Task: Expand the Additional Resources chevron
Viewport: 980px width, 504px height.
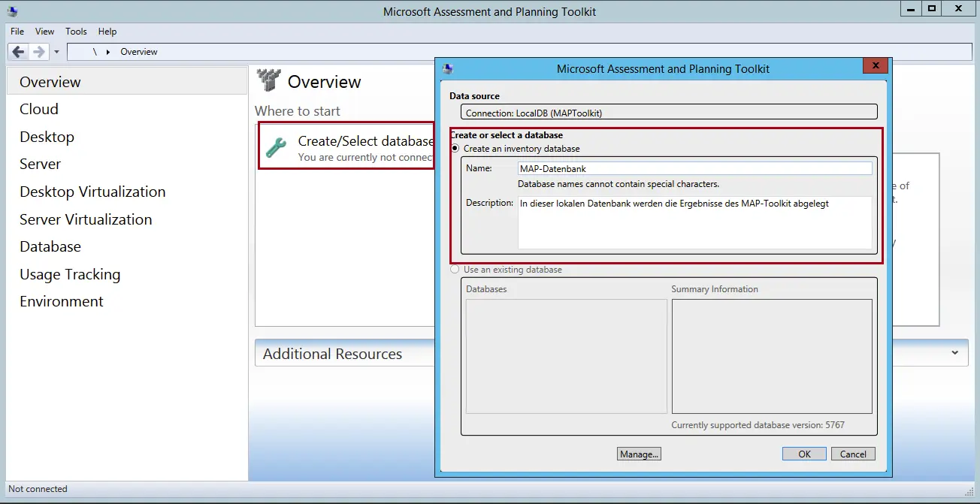Action: (x=954, y=353)
